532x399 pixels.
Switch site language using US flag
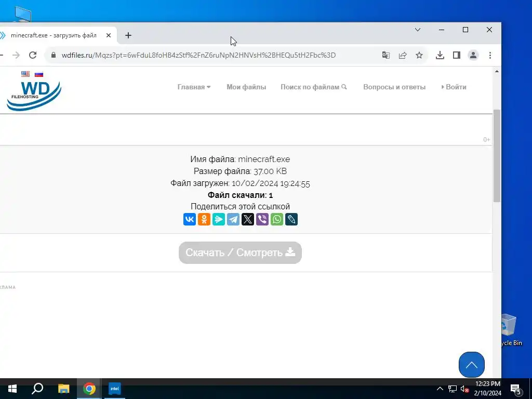click(25, 74)
